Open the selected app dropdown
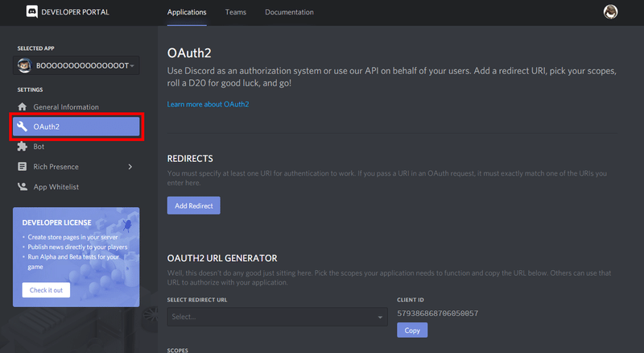This screenshot has height=353, width=644. coord(76,65)
